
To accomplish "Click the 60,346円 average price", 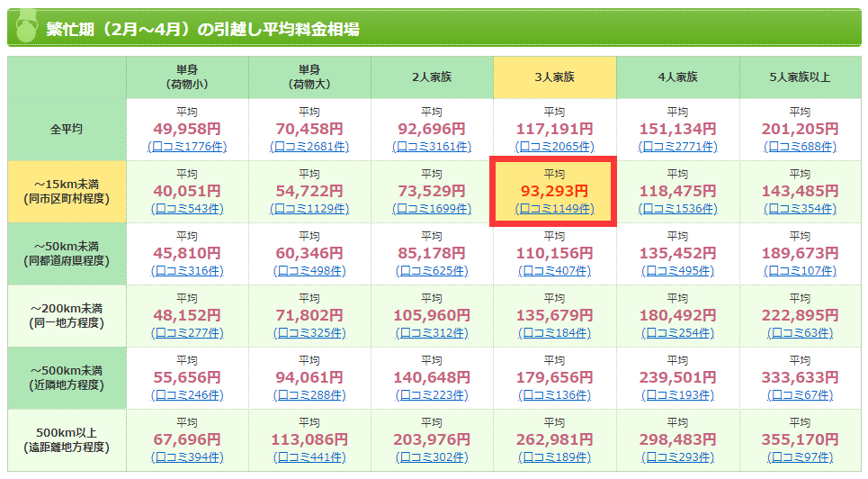I will click(309, 253).
